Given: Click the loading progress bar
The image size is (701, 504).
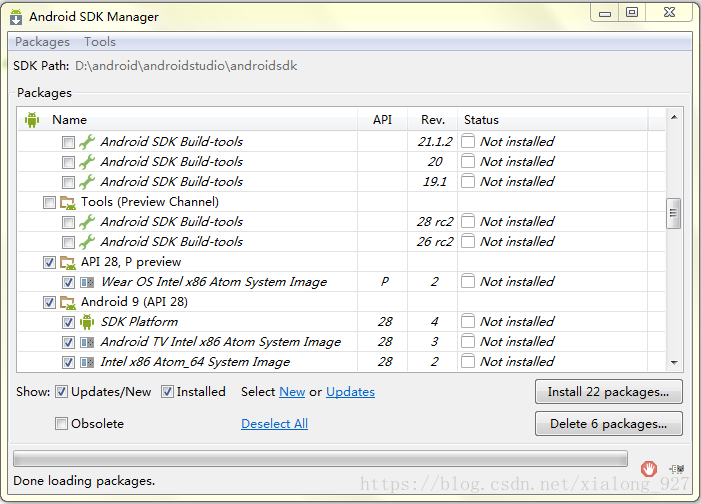Looking at the screenshot, I should (x=320, y=459).
